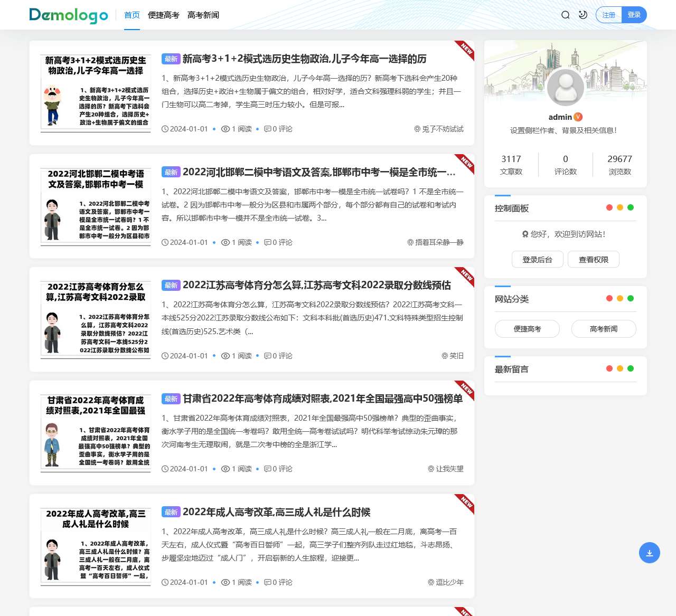Screen dimensions: 676x616
Task: Click the red dot in 控制面板 panel
Action: (x=609, y=207)
